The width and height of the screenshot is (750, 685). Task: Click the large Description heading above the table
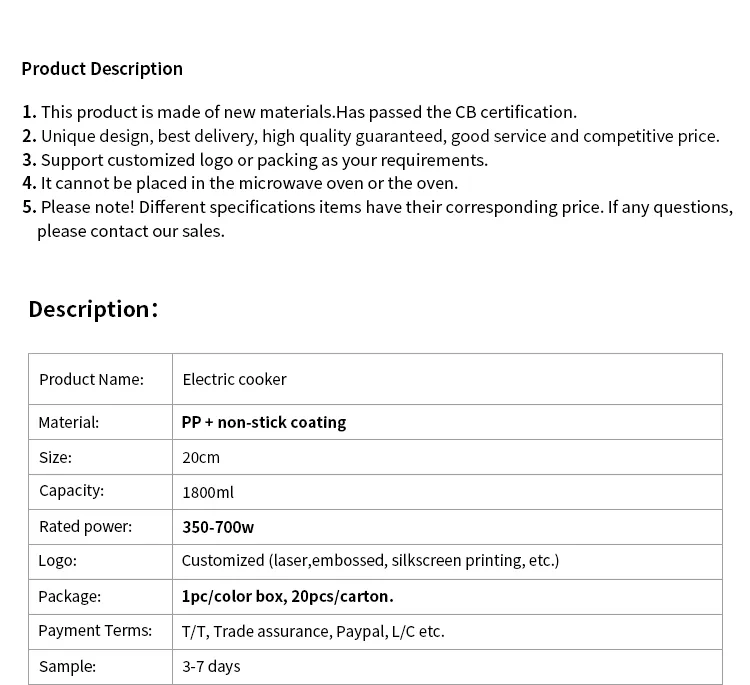tap(93, 309)
